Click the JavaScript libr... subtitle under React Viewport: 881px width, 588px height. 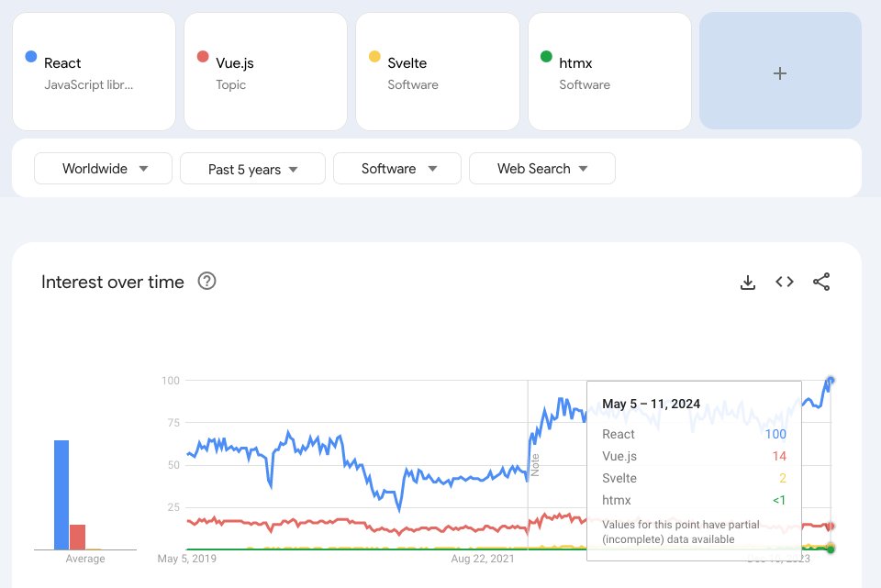click(x=89, y=84)
